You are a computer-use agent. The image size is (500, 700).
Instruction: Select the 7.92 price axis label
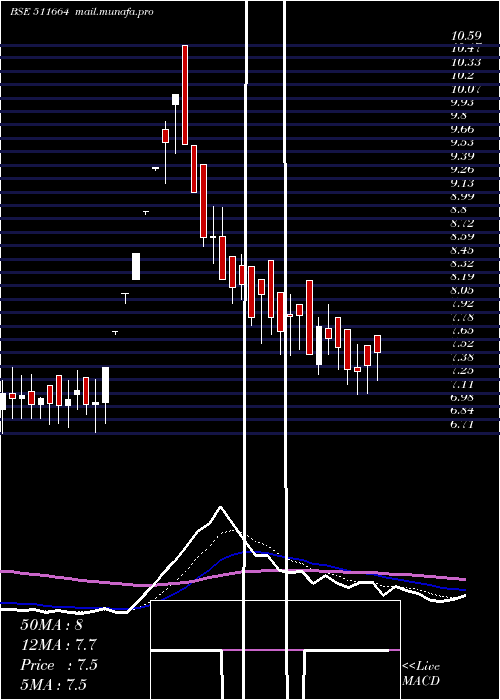pos(462,304)
